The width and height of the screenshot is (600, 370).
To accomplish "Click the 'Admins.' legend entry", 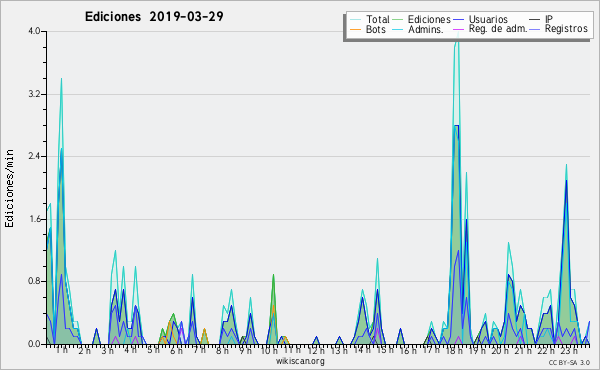I will coord(418,29).
